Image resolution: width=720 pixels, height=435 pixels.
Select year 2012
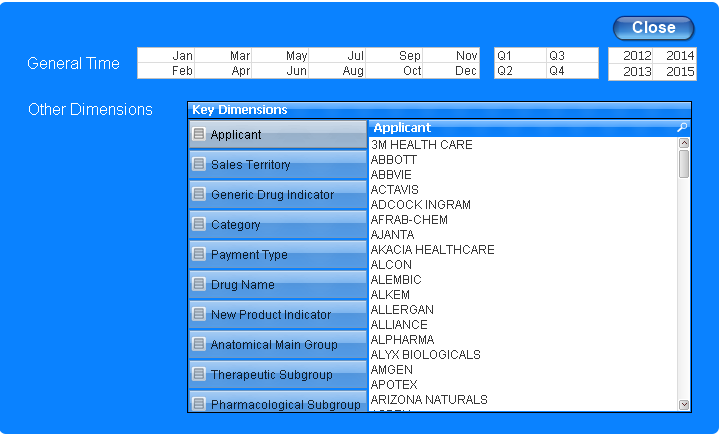point(631,56)
